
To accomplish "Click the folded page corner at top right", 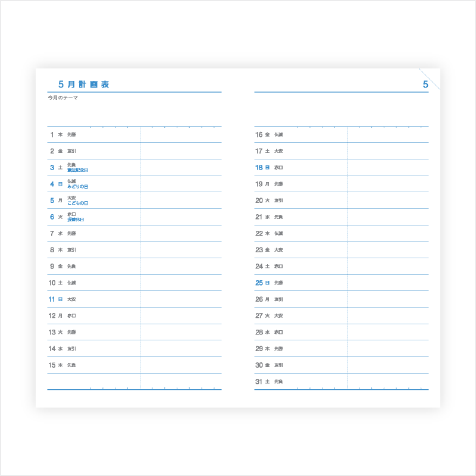I will click(430, 79).
